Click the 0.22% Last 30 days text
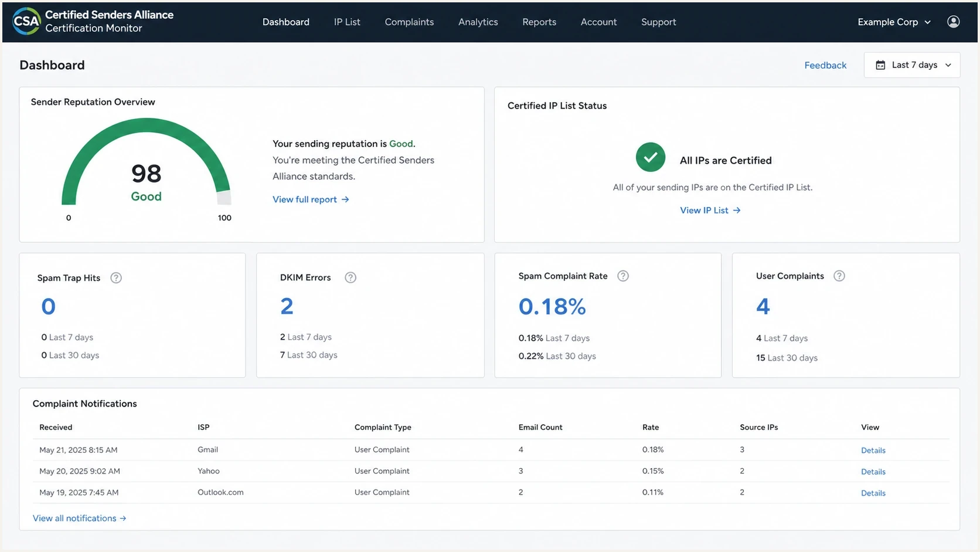This screenshot has width=980, height=552. tap(557, 356)
